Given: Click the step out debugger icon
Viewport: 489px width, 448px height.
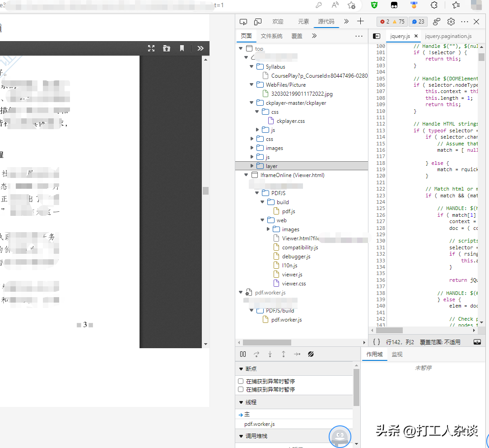Looking at the screenshot, I should pyautogui.click(x=284, y=354).
